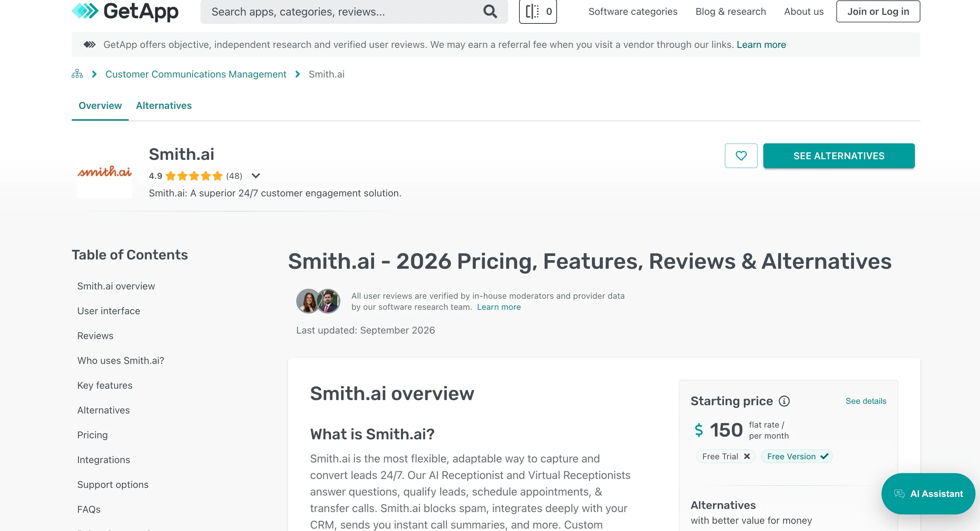Expand the rating breakdown chevron
980x531 pixels.
256,176
